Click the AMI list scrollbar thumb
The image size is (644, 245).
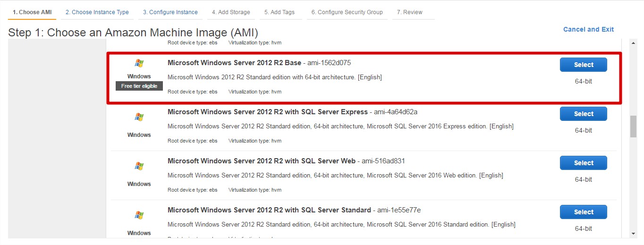click(x=633, y=126)
